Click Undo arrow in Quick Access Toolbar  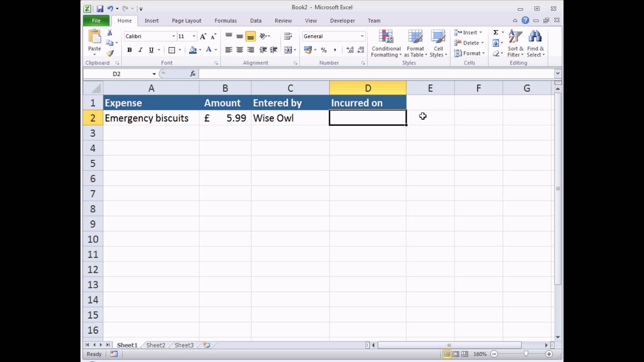pyautogui.click(x=110, y=9)
